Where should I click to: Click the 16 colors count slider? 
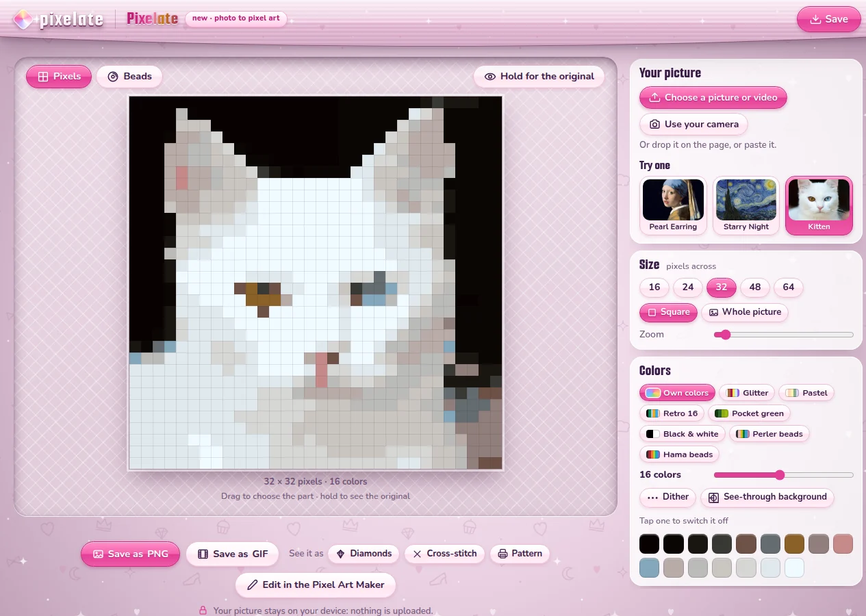[784, 475]
